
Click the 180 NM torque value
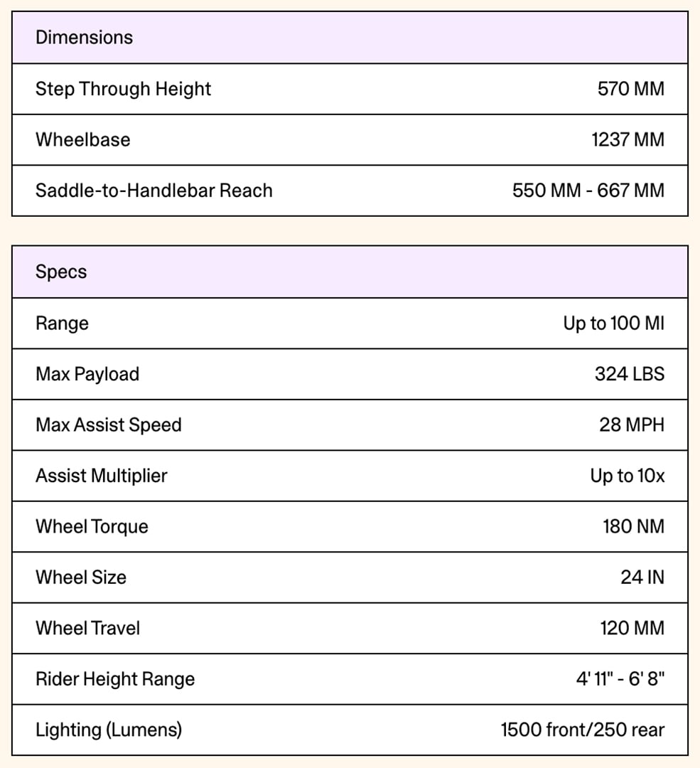coord(633,527)
